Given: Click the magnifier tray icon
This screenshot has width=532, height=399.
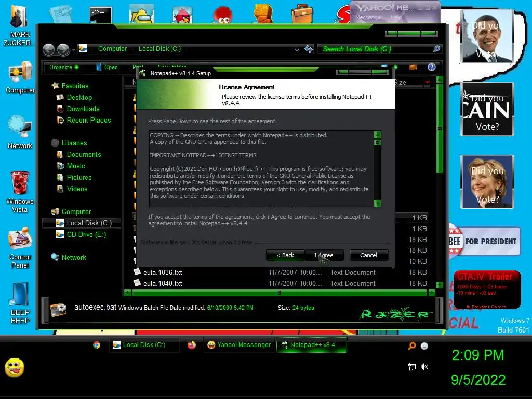Looking at the screenshot, I should pyautogui.click(x=412, y=345).
